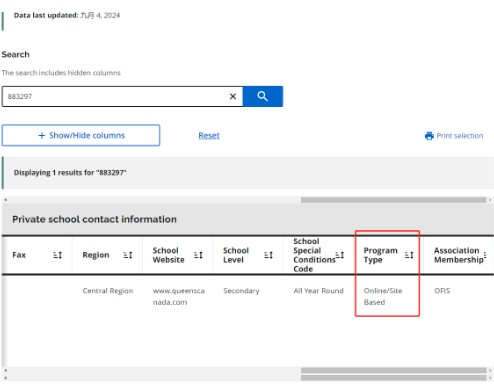Image resolution: width=494 pixels, height=389 pixels.
Task: Click the Program Type header text
Action: (380, 255)
